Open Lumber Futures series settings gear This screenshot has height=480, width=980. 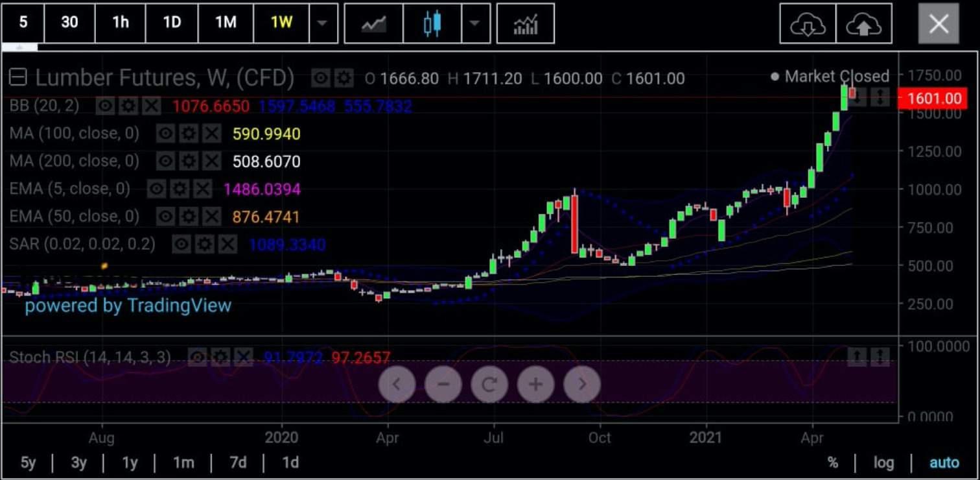(x=344, y=78)
